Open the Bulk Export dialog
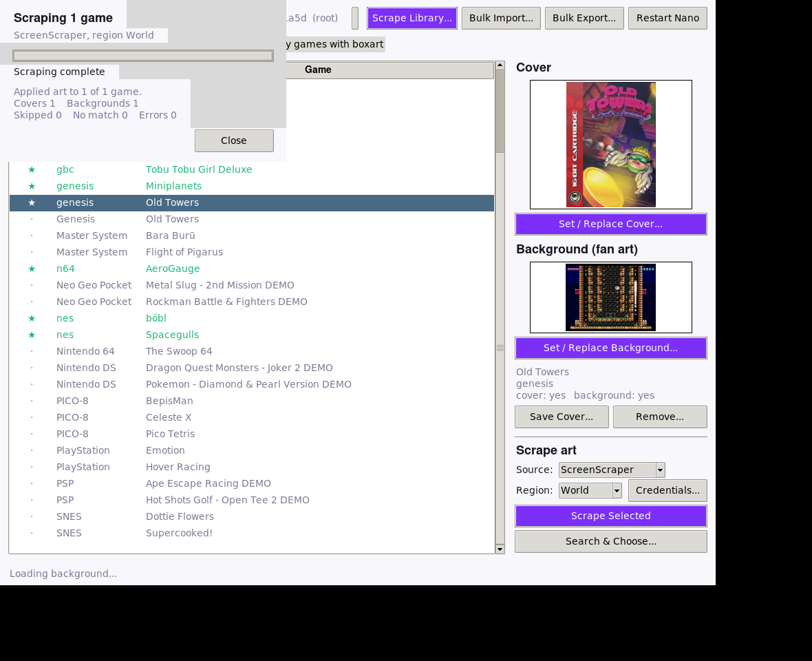This screenshot has height=661, width=812. [584, 18]
